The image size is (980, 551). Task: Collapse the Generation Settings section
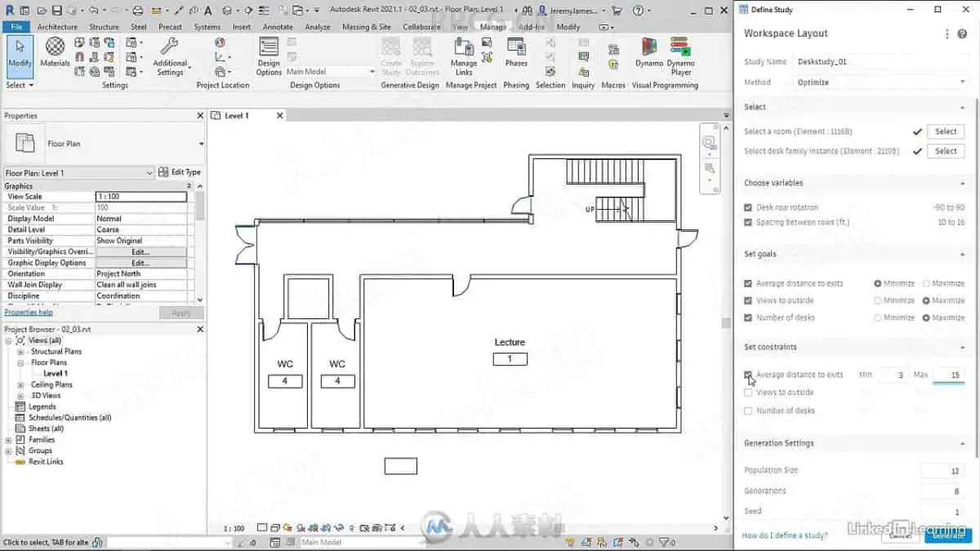(963, 443)
